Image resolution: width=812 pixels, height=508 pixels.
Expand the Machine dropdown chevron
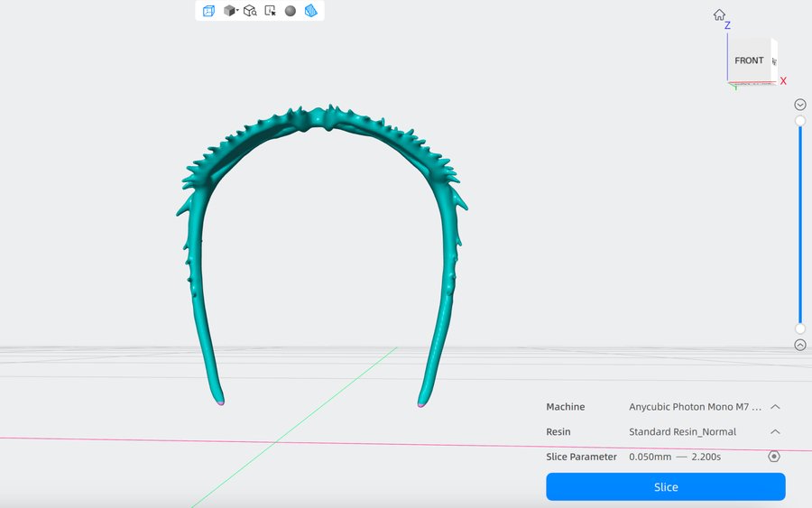pos(775,407)
